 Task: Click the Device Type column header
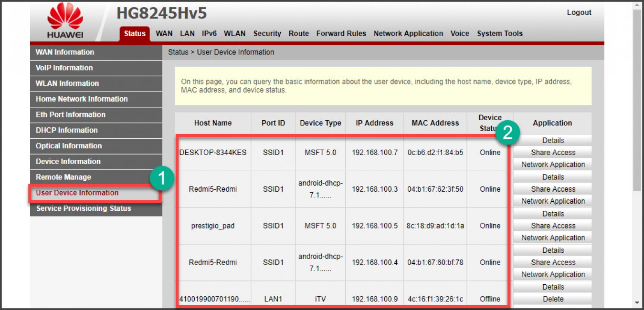tap(320, 123)
